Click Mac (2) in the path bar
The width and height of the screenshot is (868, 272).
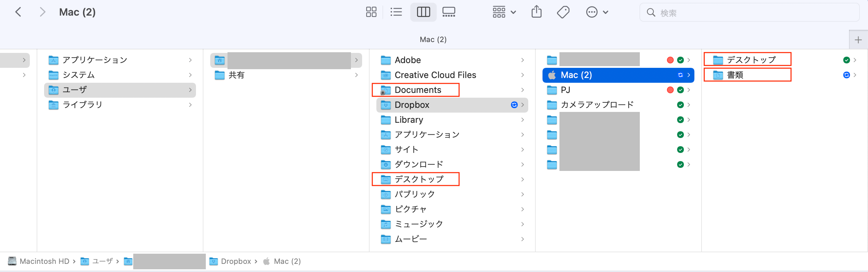tap(287, 261)
